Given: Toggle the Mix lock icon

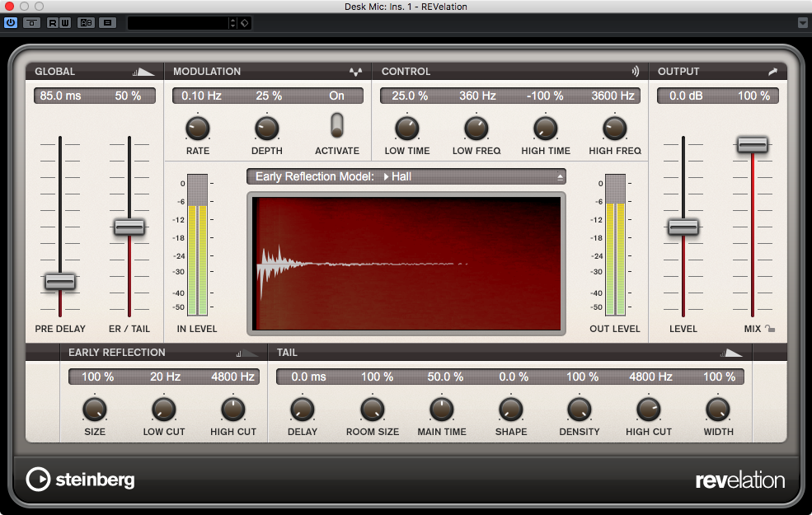Looking at the screenshot, I should pos(770,329).
